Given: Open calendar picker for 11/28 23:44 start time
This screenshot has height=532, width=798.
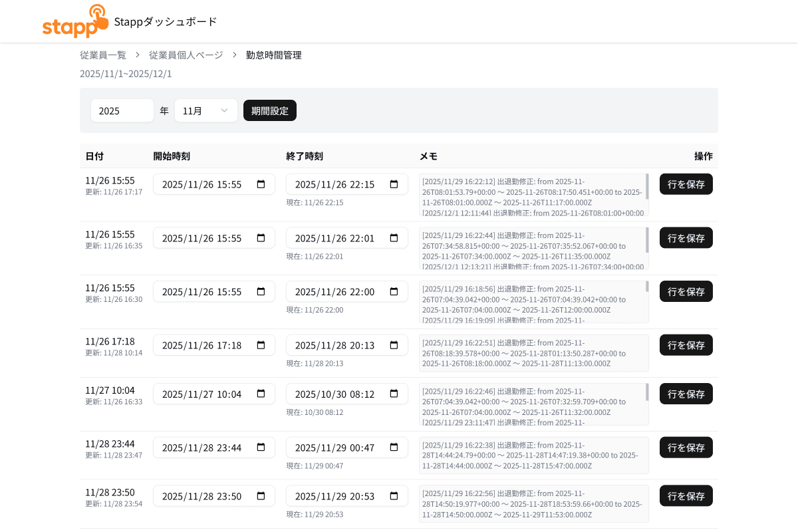Looking at the screenshot, I should 261,448.
